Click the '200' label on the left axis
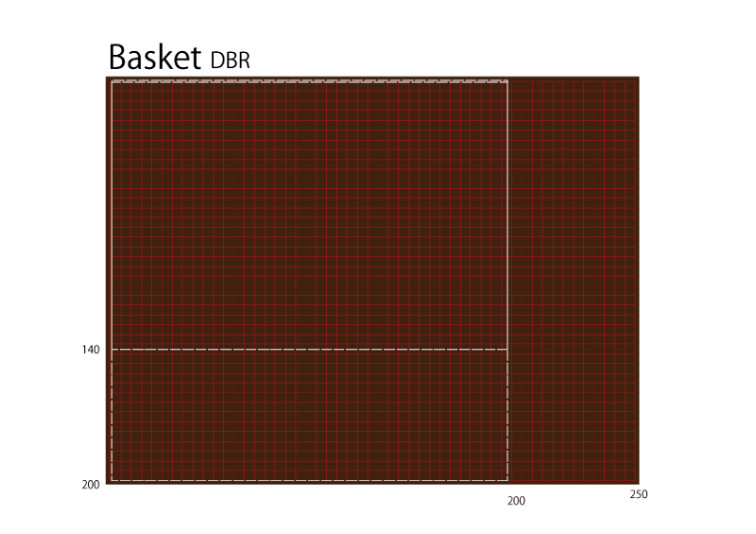This screenshot has width=756, height=534. (x=91, y=485)
